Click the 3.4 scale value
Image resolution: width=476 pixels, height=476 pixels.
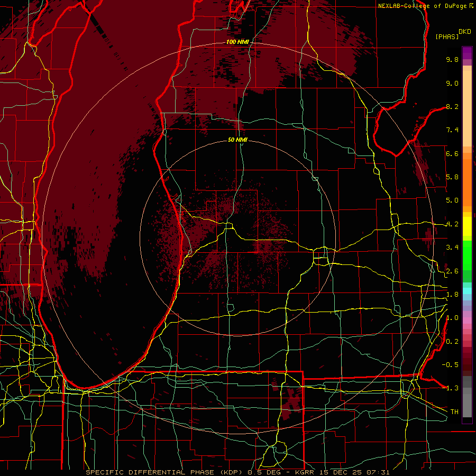(452, 248)
